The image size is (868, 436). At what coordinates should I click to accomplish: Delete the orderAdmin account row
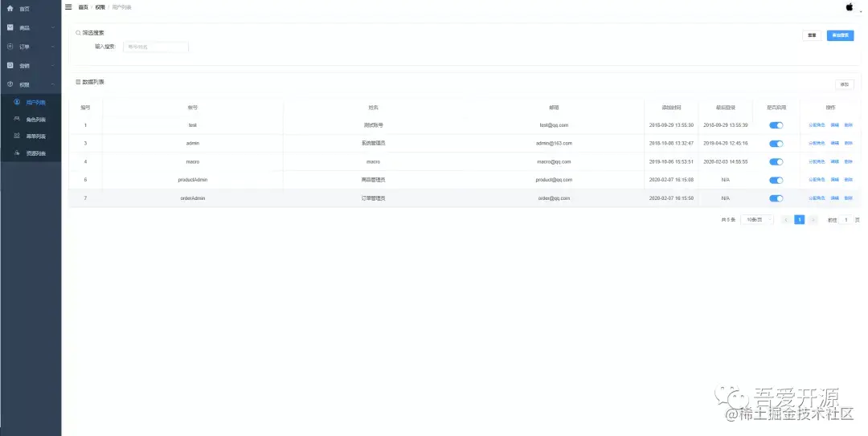pyautogui.click(x=849, y=198)
